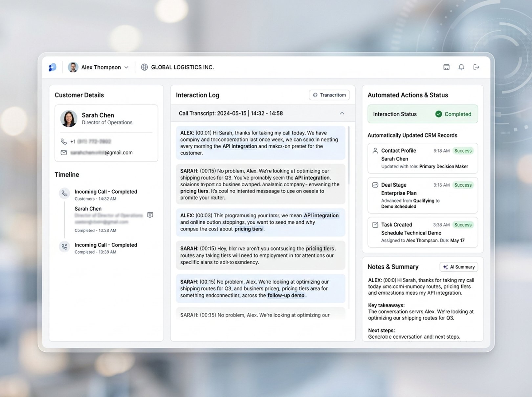Click the Success badge on Deal Stage record
Viewport: 532px width, 397px height.
[x=463, y=185]
